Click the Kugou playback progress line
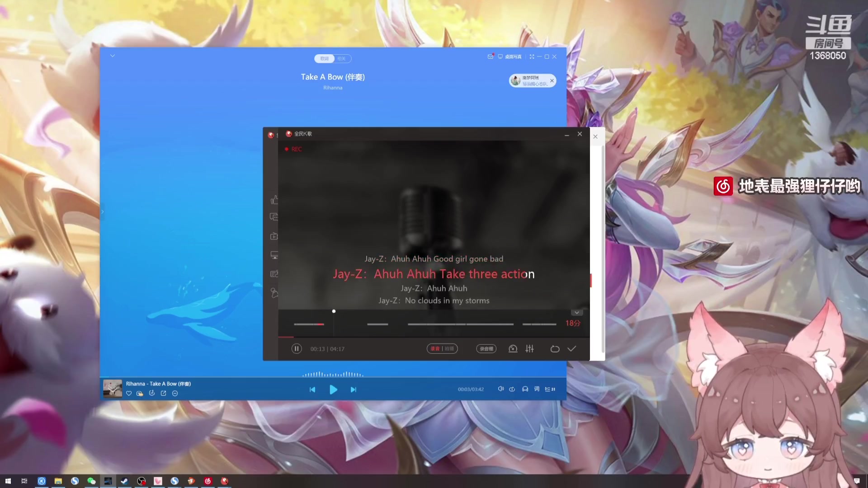Viewport: 868px width, 488px height. 333,377
